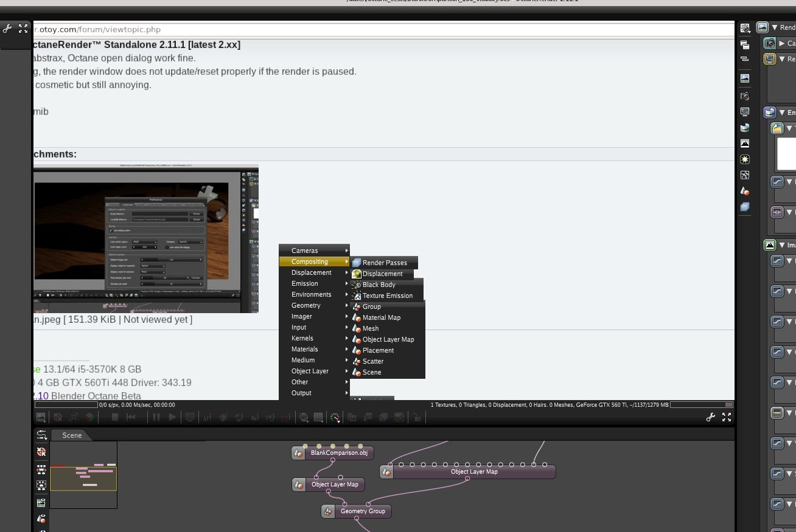796x532 pixels.
Task: Choose Material Map menu entry
Action: (x=388, y=317)
